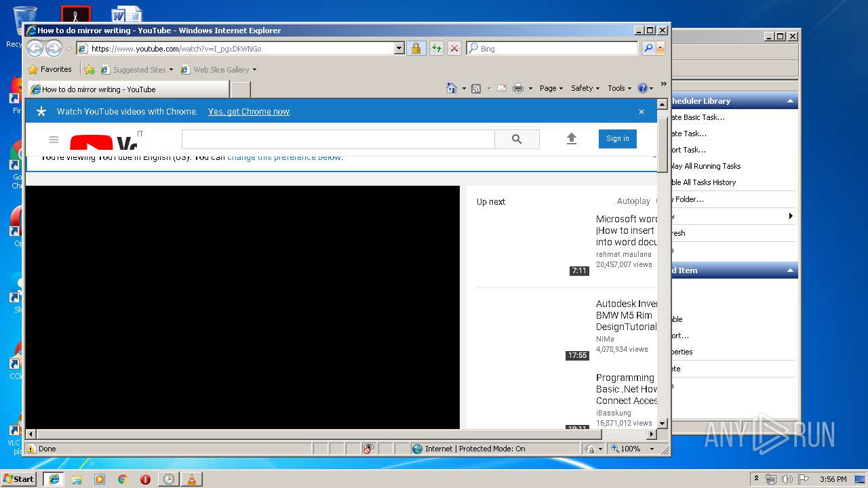The image size is (868, 488).
Task: Go forward with IE Forward button
Action: [54, 48]
